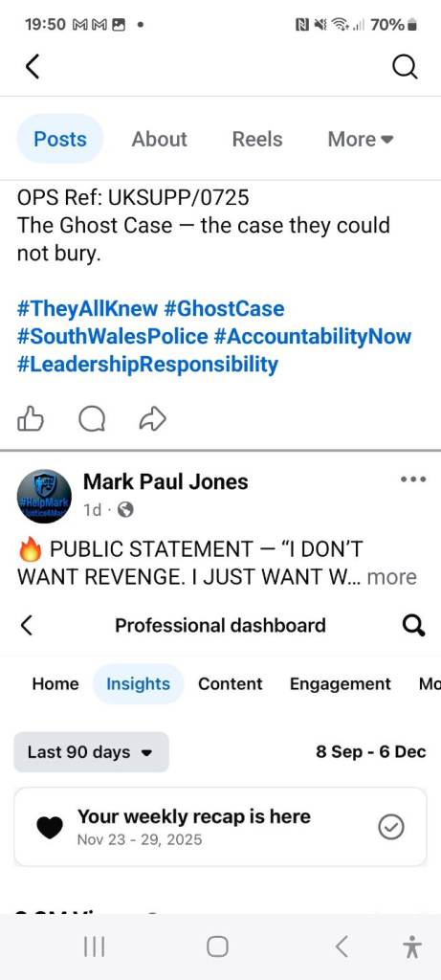Follow the #SouthWalesPolice hashtag link
This screenshot has height=980, width=441.
click(113, 336)
